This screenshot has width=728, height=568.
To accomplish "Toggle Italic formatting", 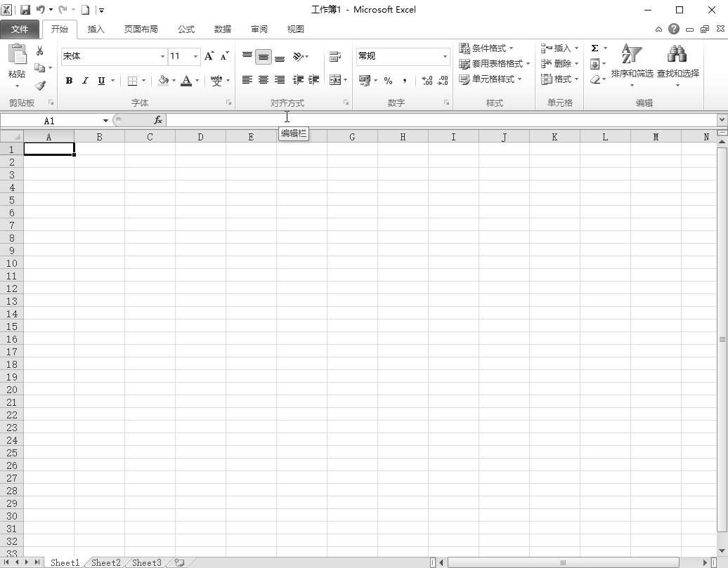I will [x=85, y=81].
